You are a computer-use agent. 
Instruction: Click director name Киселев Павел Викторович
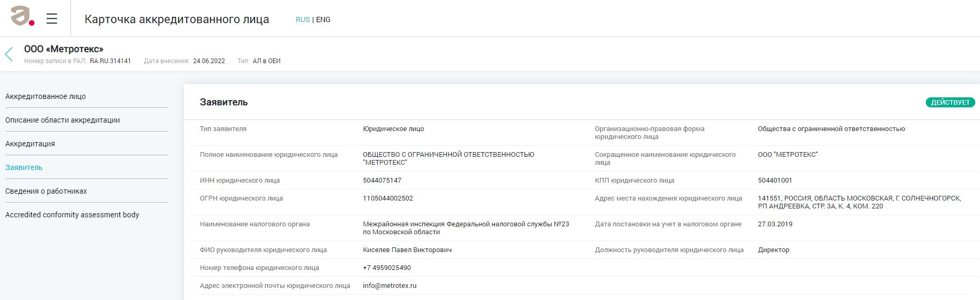407,250
